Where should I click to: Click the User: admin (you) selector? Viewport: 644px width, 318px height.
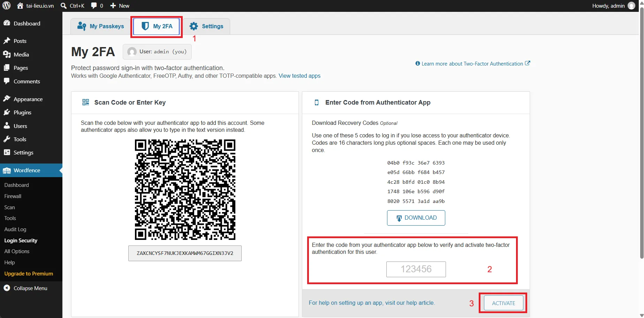(x=157, y=52)
